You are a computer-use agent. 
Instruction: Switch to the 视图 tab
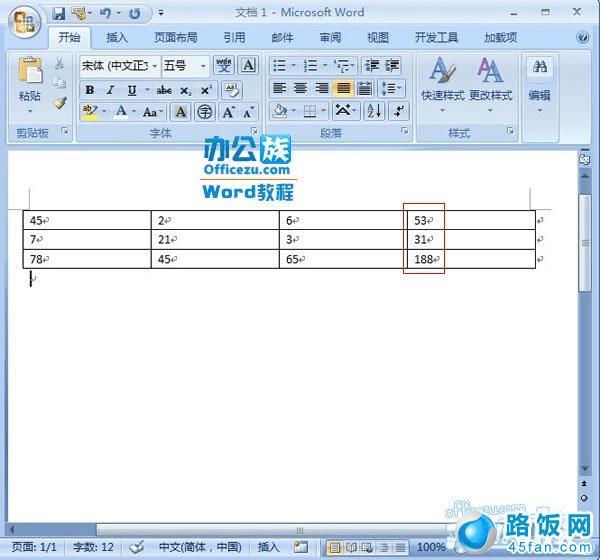click(x=378, y=38)
